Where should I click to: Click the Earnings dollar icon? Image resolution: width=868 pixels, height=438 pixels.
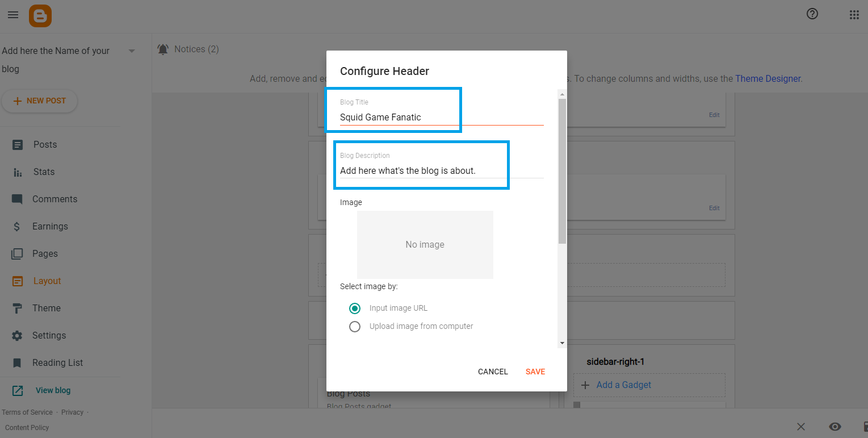[18, 227]
